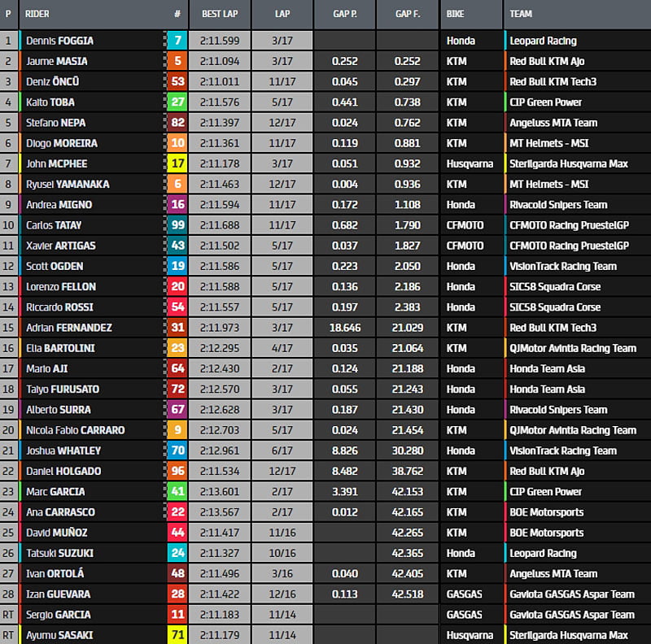The width and height of the screenshot is (651, 644).
Task: Select Joshua Whatley's blue number 70 badge
Action: pyautogui.click(x=177, y=450)
